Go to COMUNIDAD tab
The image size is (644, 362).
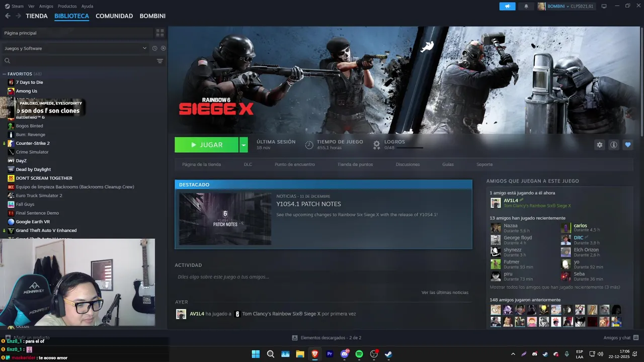click(114, 16)
